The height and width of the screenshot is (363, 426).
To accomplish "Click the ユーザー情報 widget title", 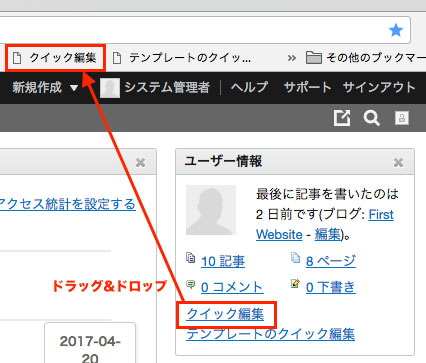I will 223,161.
